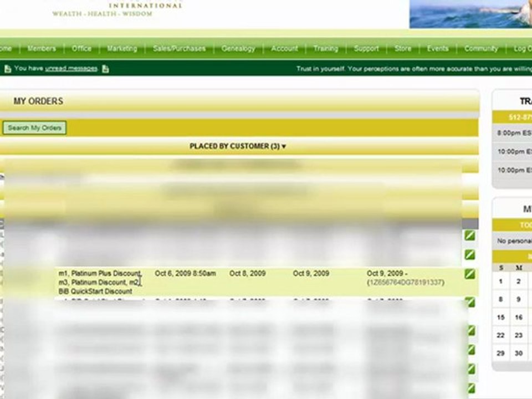Viewport: 532px width, 399px height.
Task: Click the ocean banner image
Action: point(470,14)
